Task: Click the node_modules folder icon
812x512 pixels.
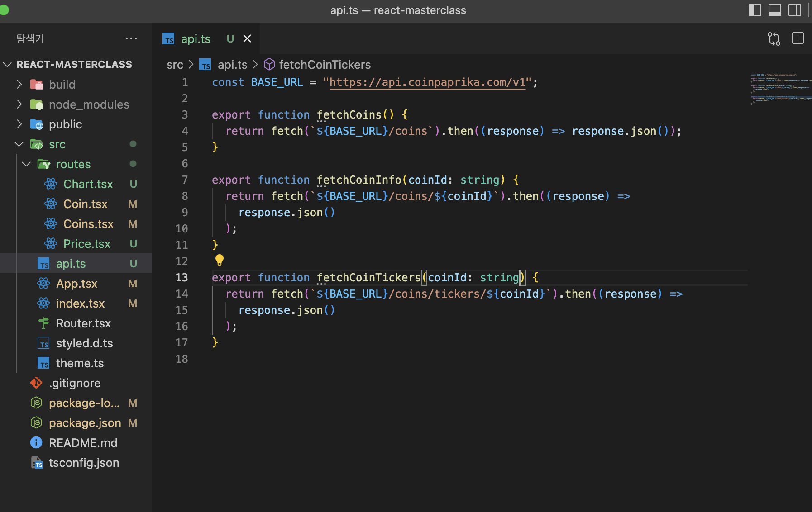Action: pos(37,104)
